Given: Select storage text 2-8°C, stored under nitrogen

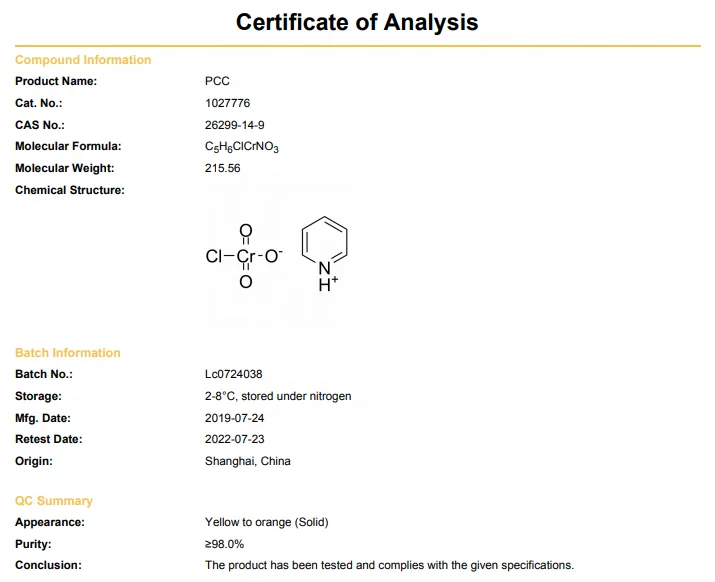Looking at the screenshot, I should tap(278, 396).
